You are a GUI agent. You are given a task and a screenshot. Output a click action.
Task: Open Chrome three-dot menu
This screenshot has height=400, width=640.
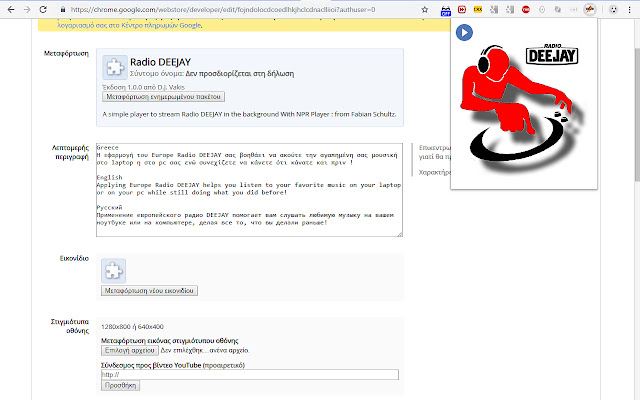click(x=629, y=9)
